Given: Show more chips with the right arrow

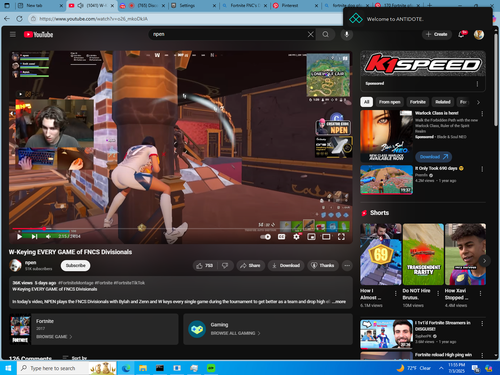Looking at the screenshot, I should pos(478,102).
